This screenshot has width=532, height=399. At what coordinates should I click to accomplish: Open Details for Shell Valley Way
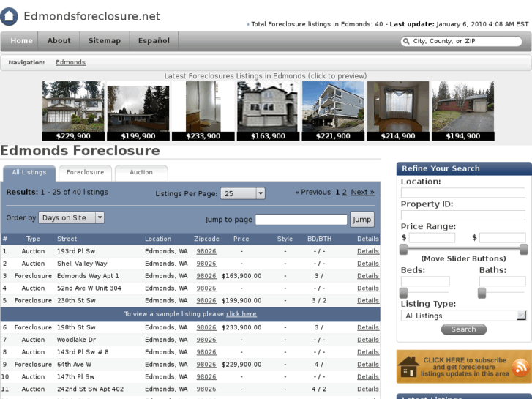point(368,264)
